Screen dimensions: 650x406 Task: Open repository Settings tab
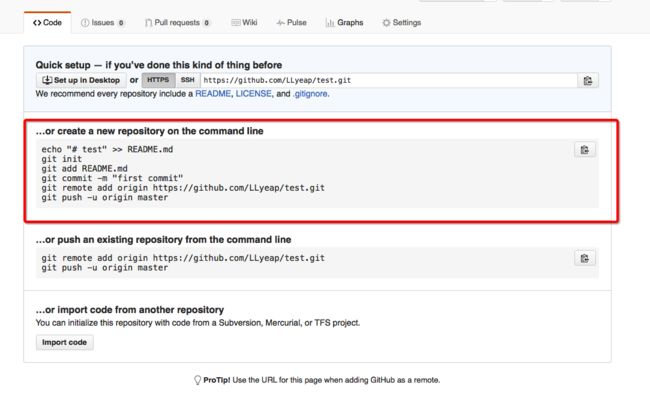pos(401,23)
